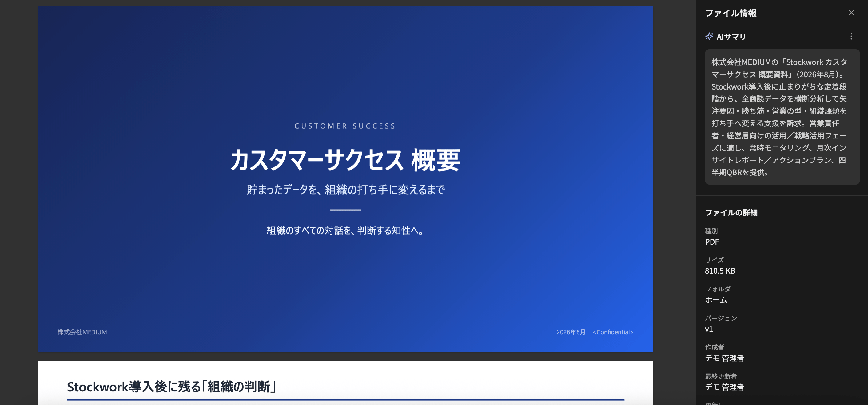The image size is (868, 405).
Task: Click the ファイルの詳細 section heading
Action: click(731, 212)
